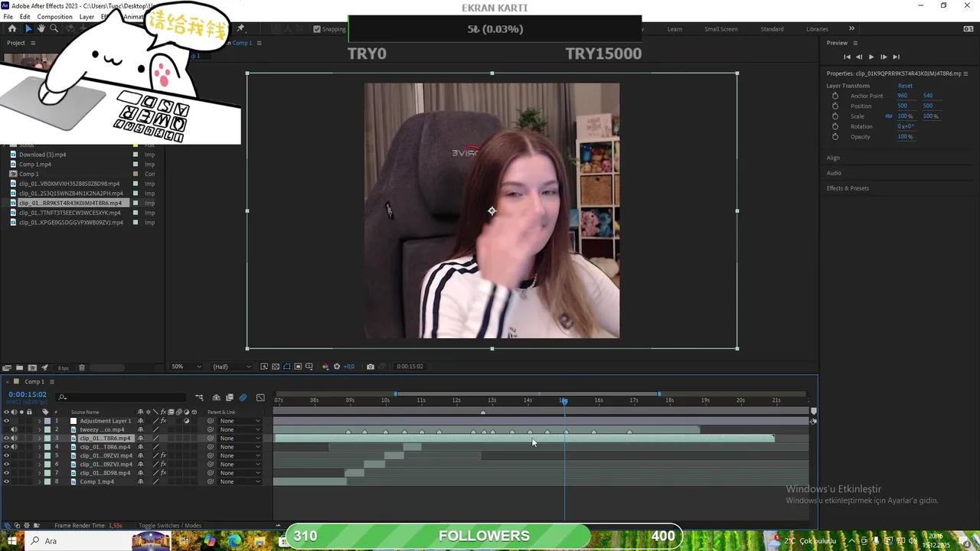This screenshot has width=980, height=551.
Task: Click the 8 bpc color depth button
Action: pyautogui.click(x=63, y=368)
